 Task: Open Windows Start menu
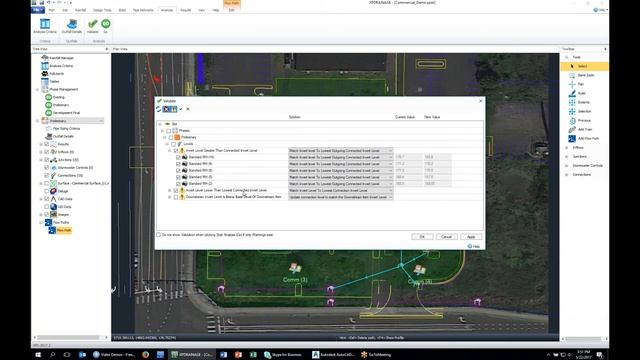pos(38,355)
